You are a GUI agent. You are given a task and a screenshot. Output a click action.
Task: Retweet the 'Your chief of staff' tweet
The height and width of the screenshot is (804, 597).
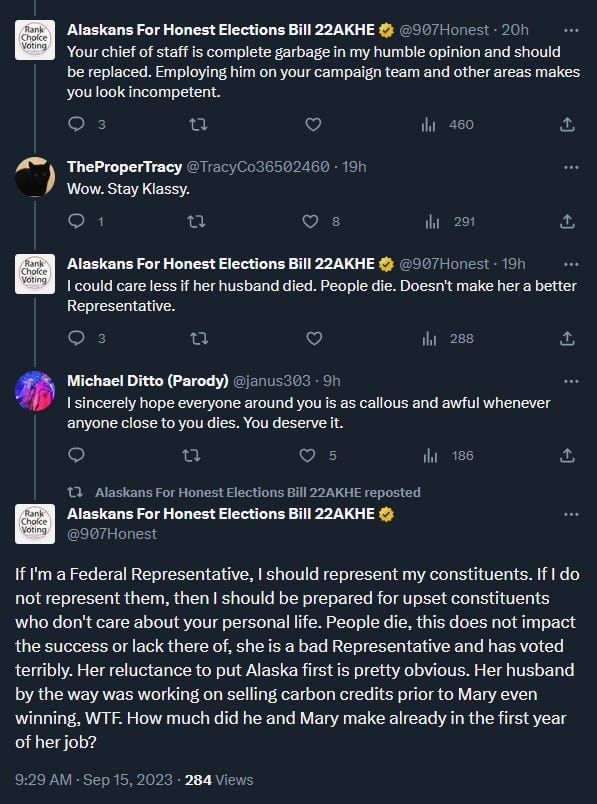(x=198, y=125)
